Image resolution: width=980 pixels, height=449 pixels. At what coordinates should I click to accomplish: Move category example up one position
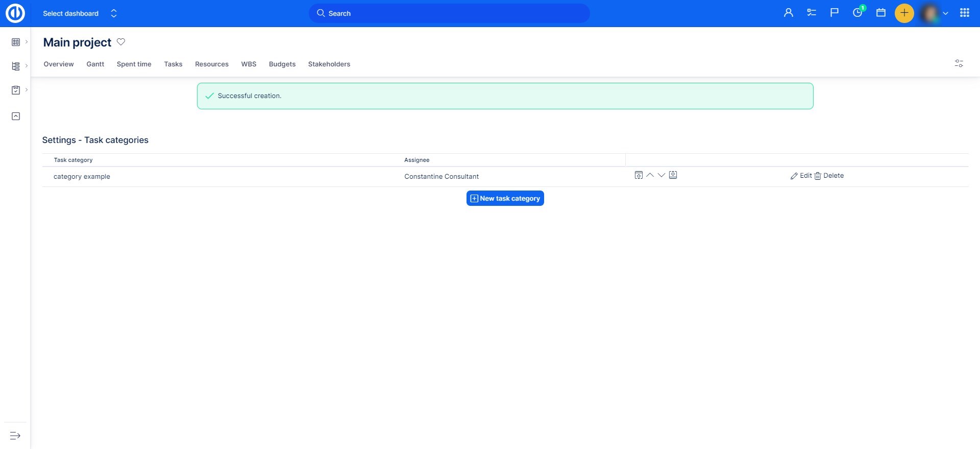pos(650,175)
